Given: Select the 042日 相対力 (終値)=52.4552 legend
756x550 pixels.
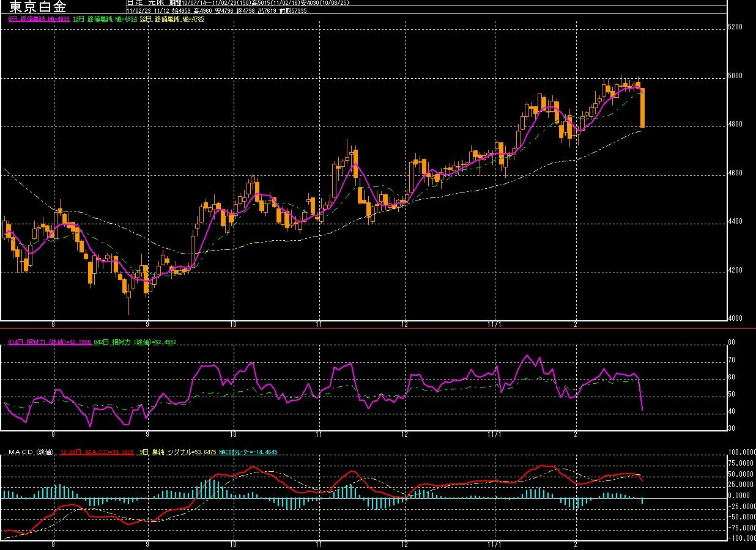Looking at the screenshot, I should pyautogui.click(x=134, y=342).
